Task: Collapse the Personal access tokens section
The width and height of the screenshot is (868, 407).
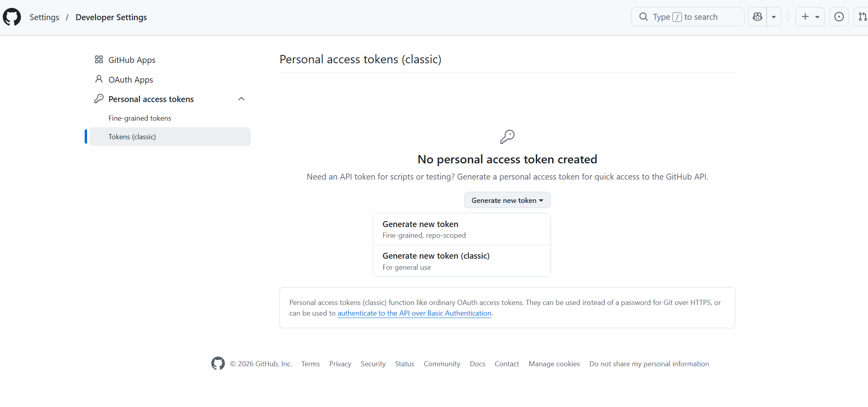Action: point(241,99)
